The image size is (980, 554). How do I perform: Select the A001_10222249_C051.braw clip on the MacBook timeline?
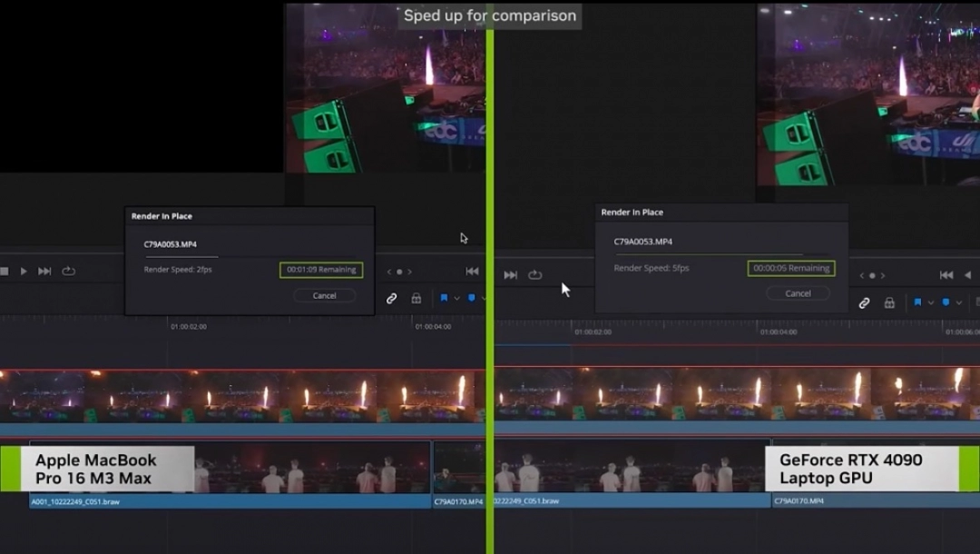pos(230,475)
